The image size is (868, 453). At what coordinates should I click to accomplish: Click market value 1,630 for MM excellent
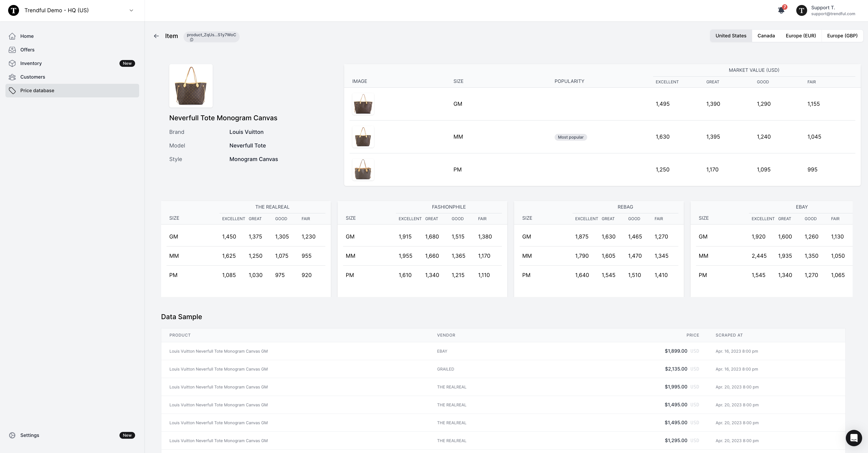click(x=663, y=137)
